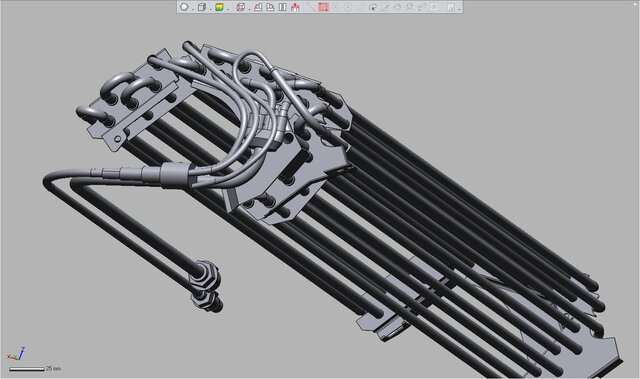Open dropdown arrow beside rainbow shading icon
Screen dimensions: 640x379
click(227, 9)
